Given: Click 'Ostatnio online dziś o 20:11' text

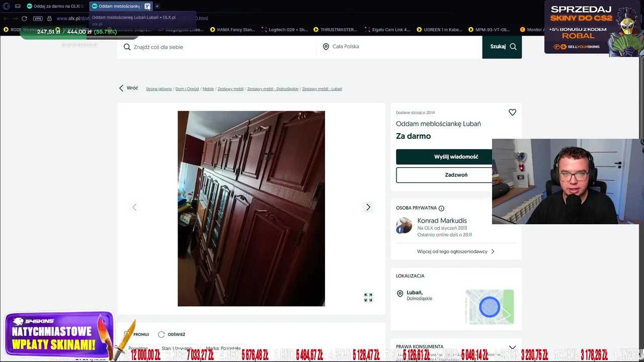Looking at the screenshot, I should (x=445, y=235).
